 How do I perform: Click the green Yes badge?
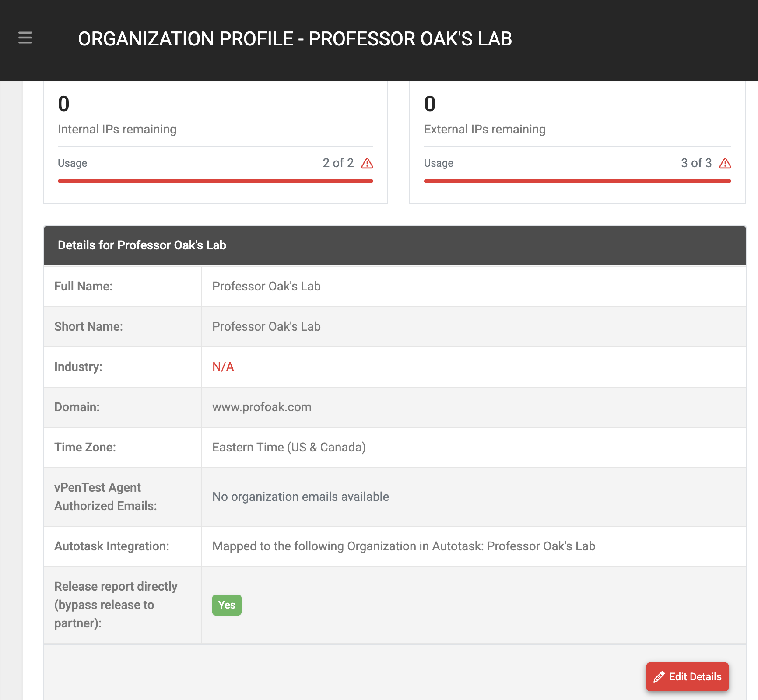(x=227, y=605)
